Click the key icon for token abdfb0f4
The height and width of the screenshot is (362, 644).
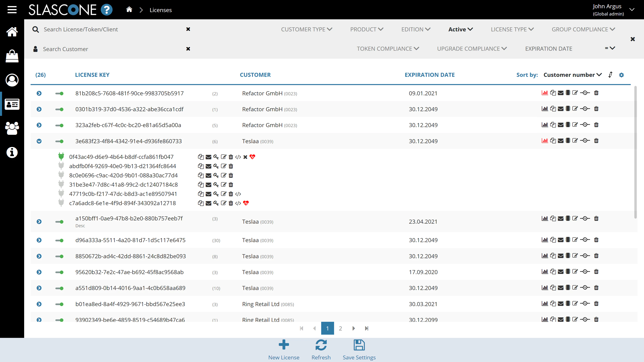pyautogui.click(x=216, y=166)
